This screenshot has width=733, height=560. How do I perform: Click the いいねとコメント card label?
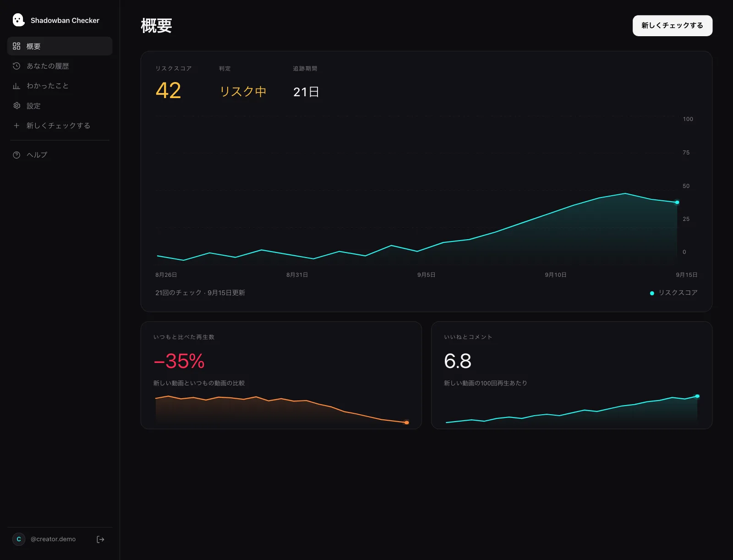[x=468, y=337]
